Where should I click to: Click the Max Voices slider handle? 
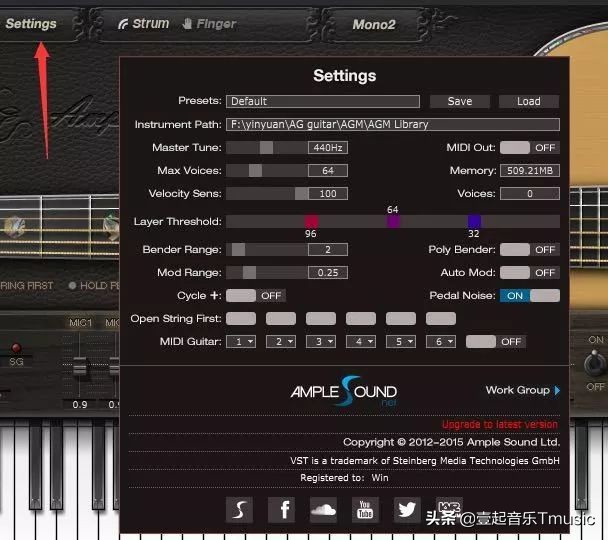pos(256,171)
